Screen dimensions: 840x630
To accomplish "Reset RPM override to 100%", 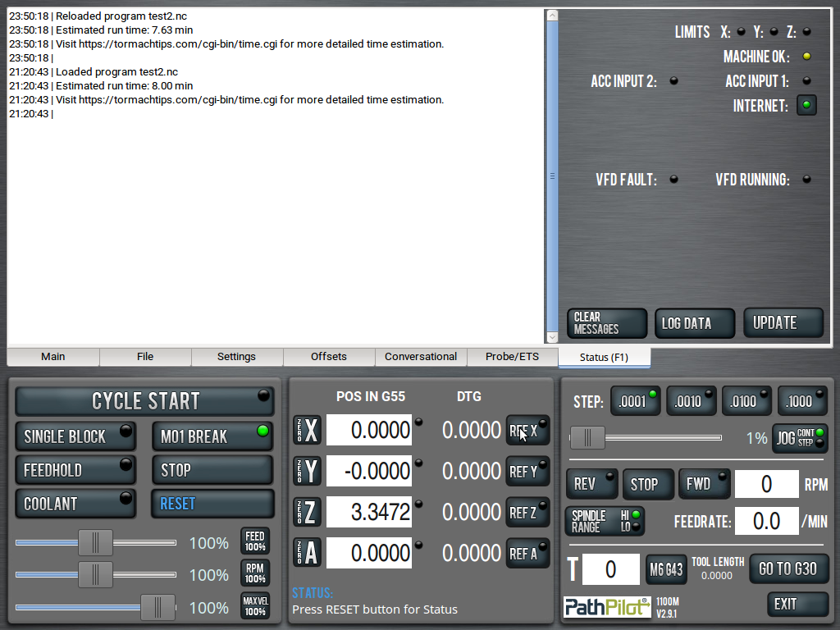I will (255, 573).
